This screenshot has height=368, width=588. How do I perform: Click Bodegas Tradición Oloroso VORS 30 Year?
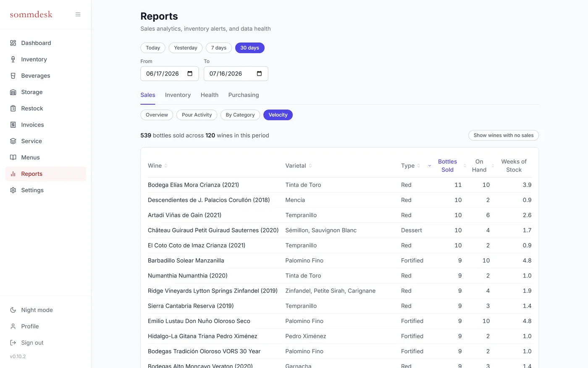pos(204,352)
